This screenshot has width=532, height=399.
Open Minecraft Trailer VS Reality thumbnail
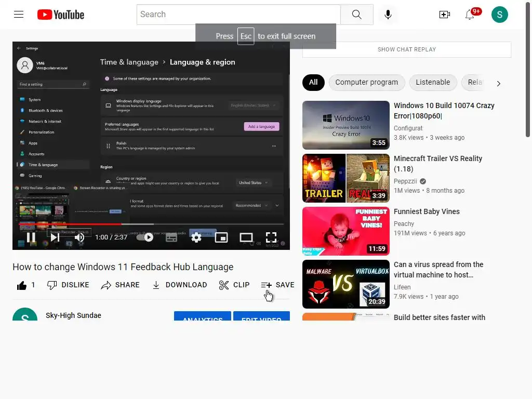[x=345, y=178]
